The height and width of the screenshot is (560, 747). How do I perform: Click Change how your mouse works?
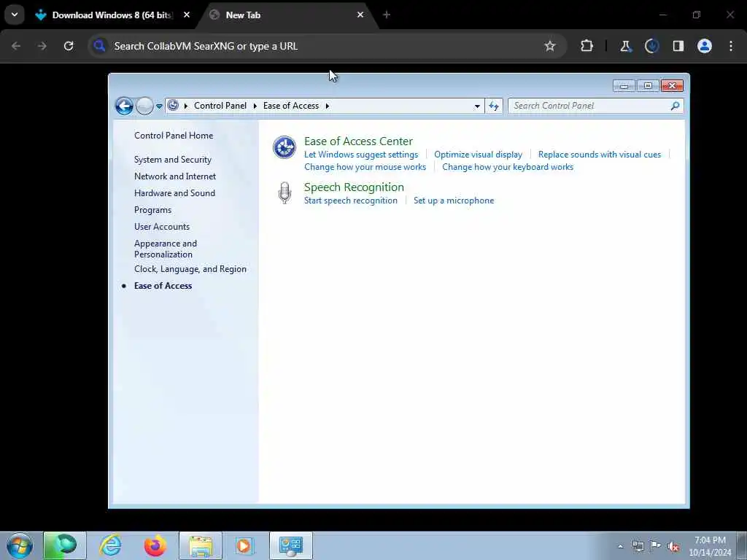tap(365, 167)
